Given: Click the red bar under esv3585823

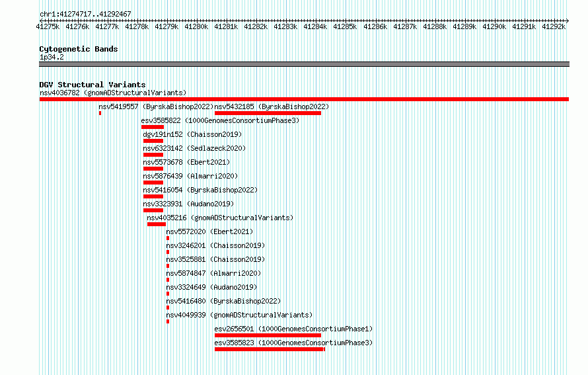Looking at the screenshot, I should [270, 349].
